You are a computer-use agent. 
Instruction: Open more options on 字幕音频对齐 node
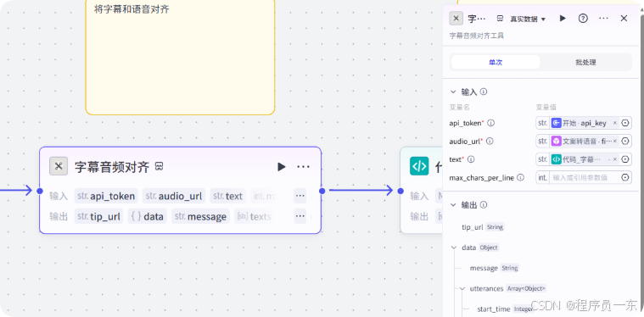click(303, 166)
